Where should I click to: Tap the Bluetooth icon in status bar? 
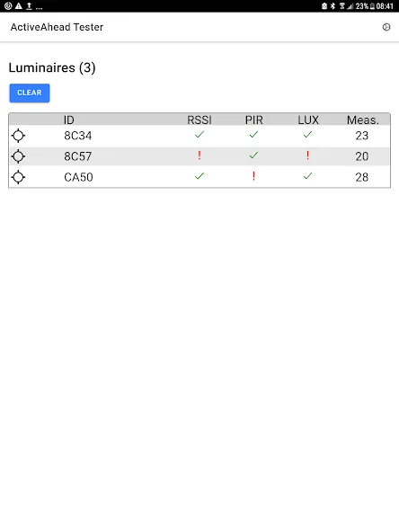pyautogui.click(x=332, y=6)
